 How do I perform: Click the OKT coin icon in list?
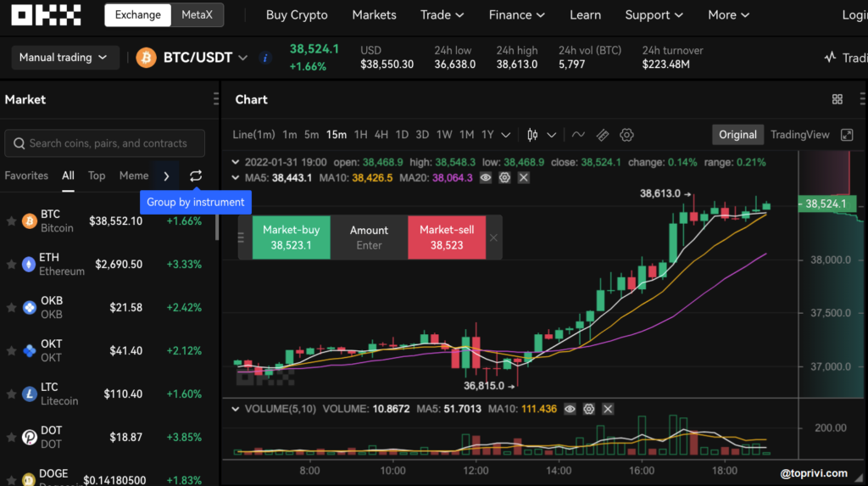(29, 351)
